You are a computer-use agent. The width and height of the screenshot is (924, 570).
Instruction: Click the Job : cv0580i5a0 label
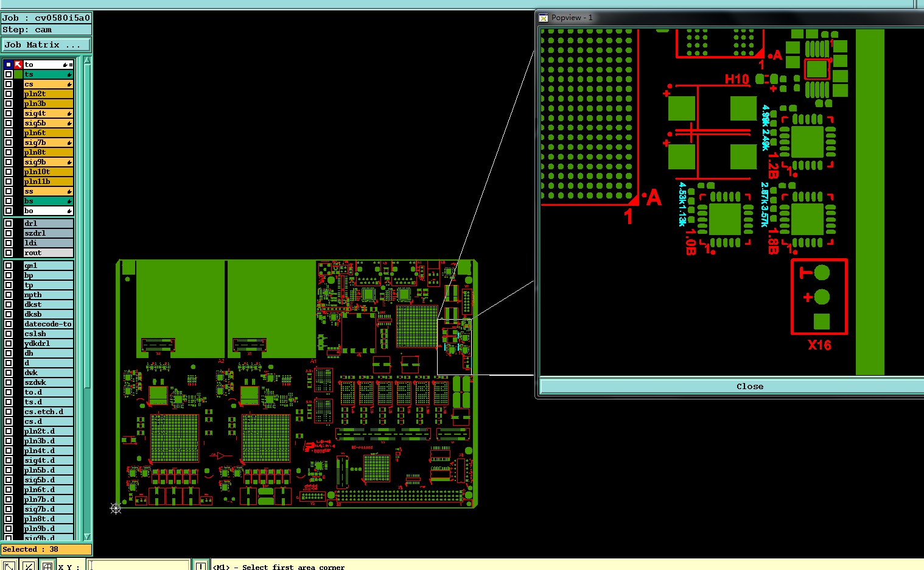click(x=46, y=18)
